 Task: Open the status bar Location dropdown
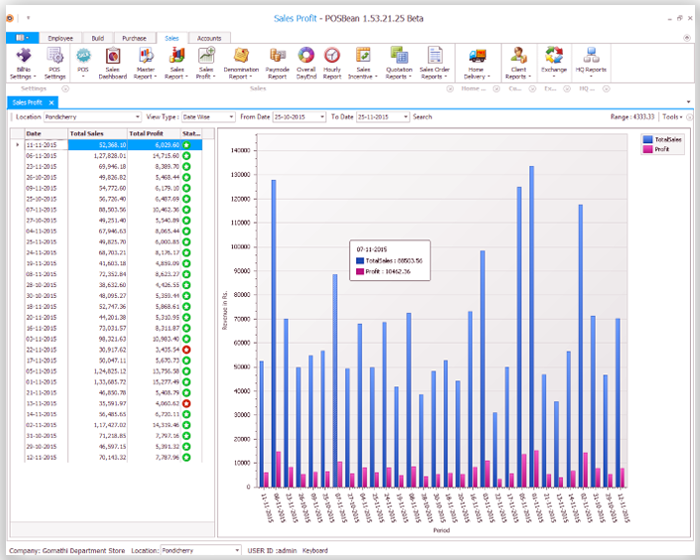pyautogui.click(x=238, y=551)
